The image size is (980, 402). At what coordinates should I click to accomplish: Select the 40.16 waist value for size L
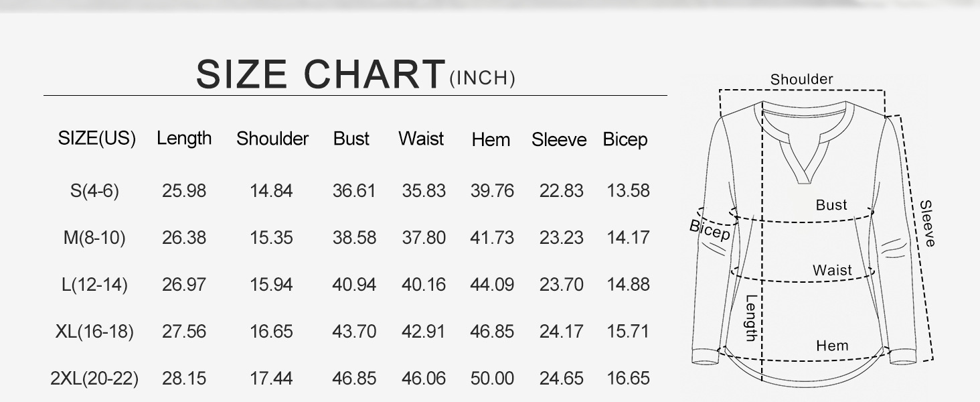[x=424, y=285]
